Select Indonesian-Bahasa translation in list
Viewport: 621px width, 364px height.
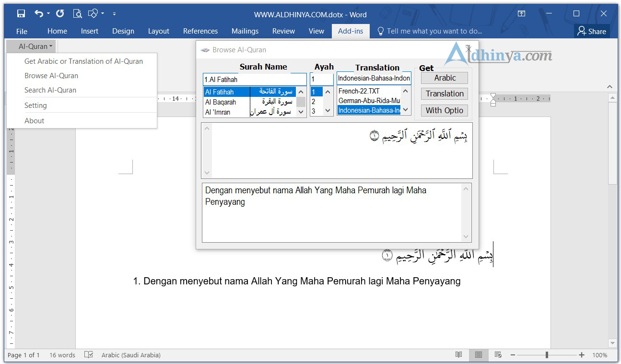point(369,110)
